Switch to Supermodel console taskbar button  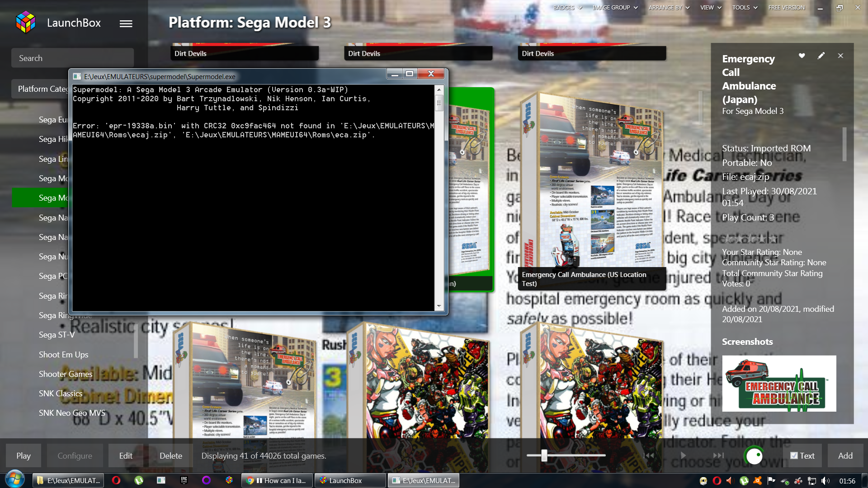coord(424,480)
